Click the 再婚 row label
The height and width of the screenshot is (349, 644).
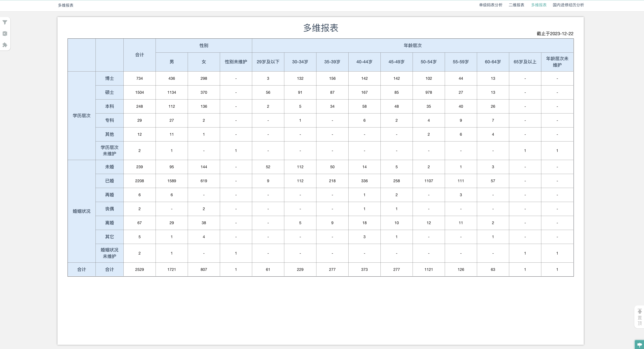[109, 195]
